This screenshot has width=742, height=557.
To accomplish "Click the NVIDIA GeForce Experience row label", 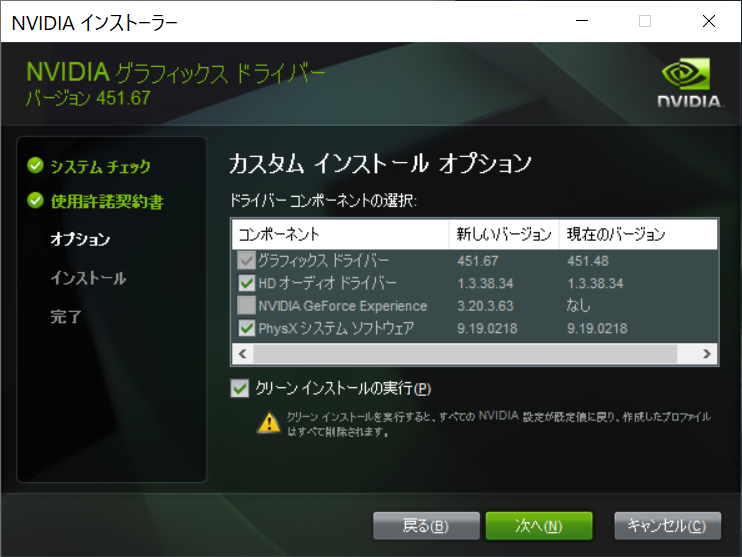I will coord(343,306).
